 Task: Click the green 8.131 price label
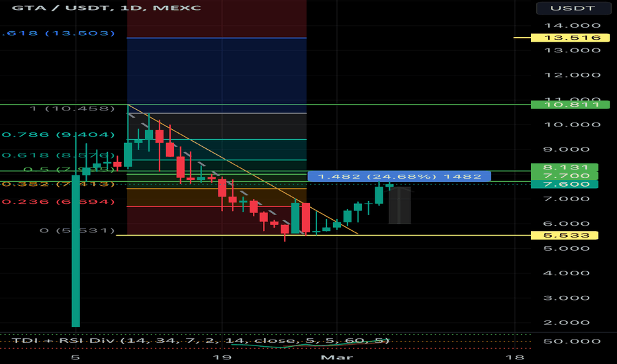[564, 167]
